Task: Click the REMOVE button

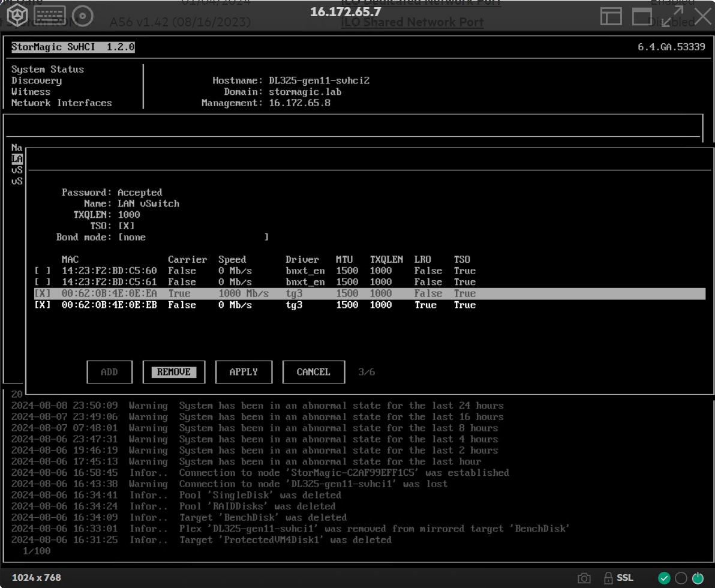Action: coord(174,372)
